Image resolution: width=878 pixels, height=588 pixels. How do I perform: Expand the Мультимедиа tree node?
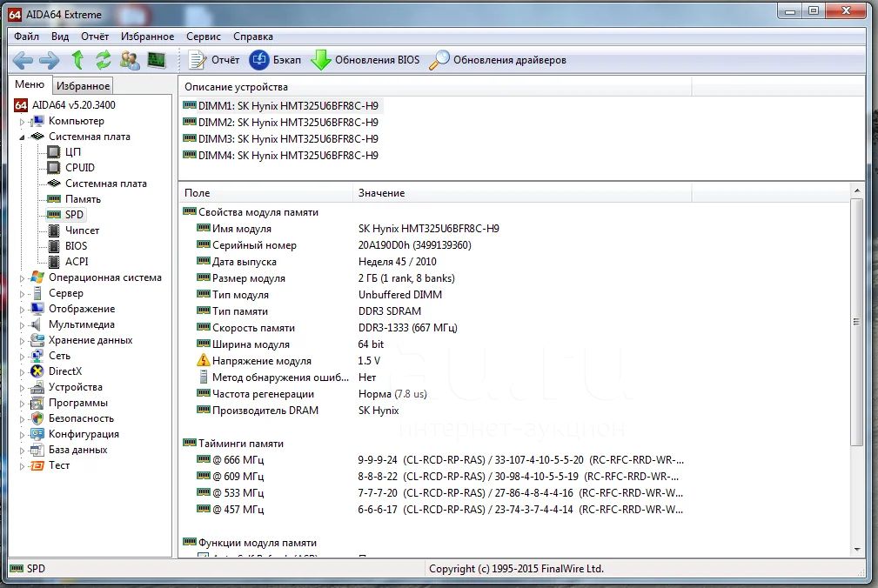coord(22,325)
